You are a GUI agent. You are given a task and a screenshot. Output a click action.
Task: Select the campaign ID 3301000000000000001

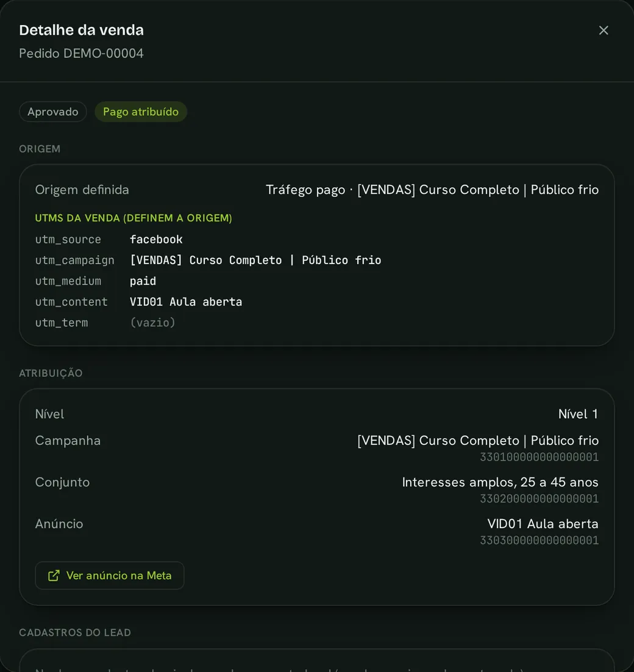click(x=539, y=457)
